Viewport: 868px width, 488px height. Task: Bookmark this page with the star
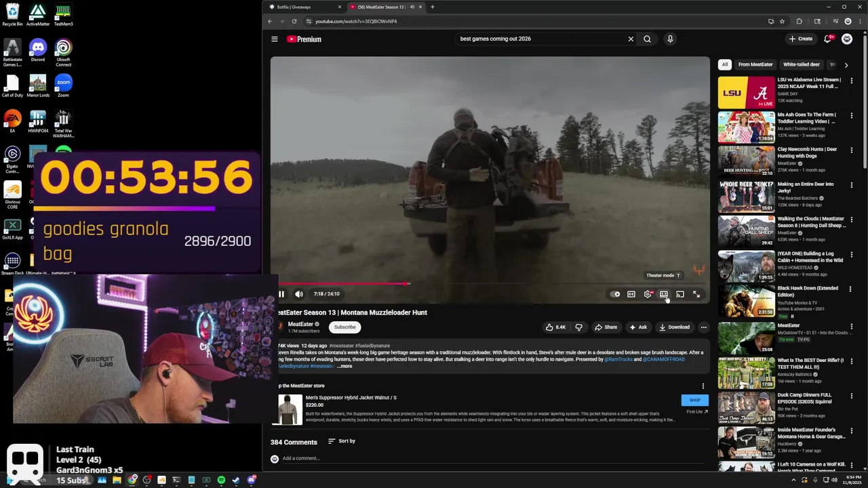[782, 22]
